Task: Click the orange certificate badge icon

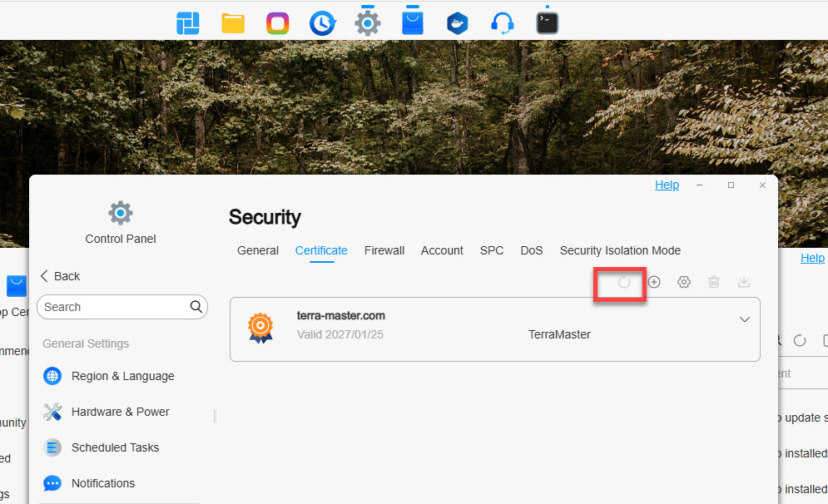Action: pyautogui.click(x=260, y=329)
